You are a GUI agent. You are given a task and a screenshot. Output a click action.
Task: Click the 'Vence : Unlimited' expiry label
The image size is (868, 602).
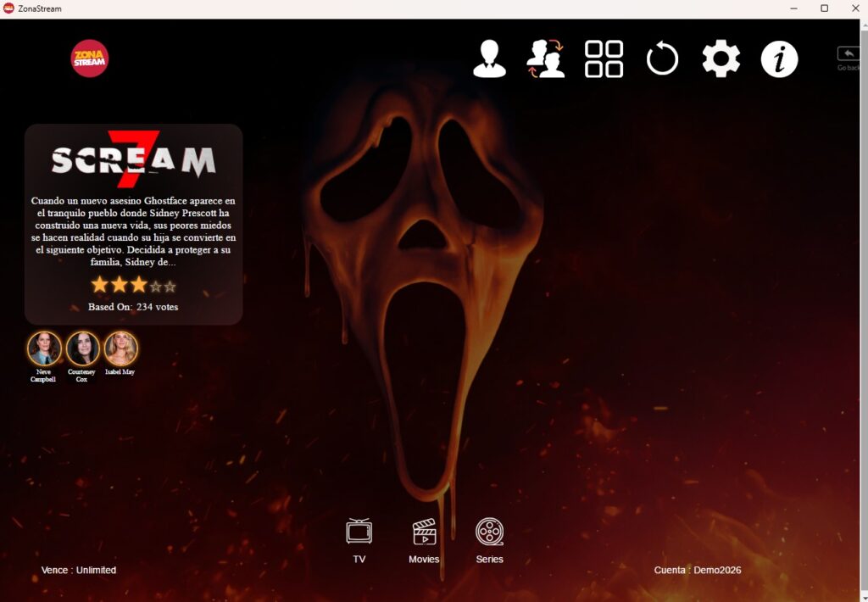click(x=79, y=570)
